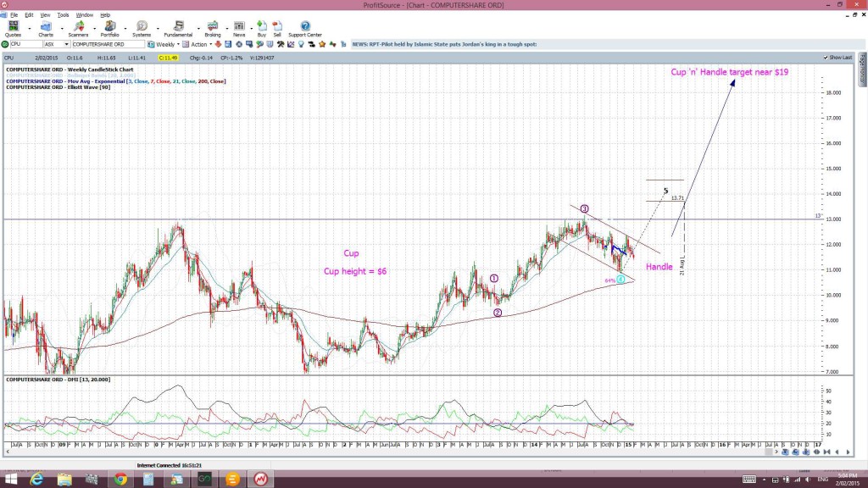
Task: Open the Portfolio toolbar button
Action: tap(109, 29)
